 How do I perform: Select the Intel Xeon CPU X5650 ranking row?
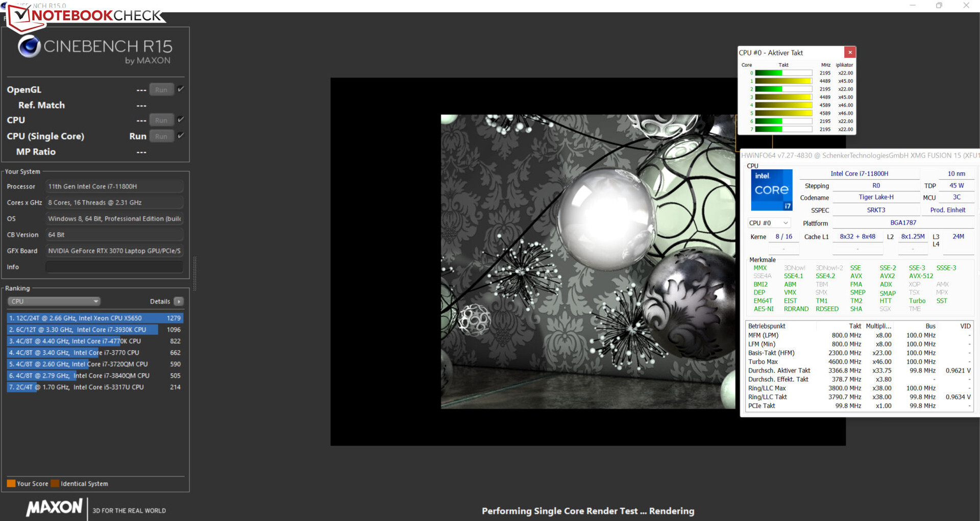[x=95, y=318]
